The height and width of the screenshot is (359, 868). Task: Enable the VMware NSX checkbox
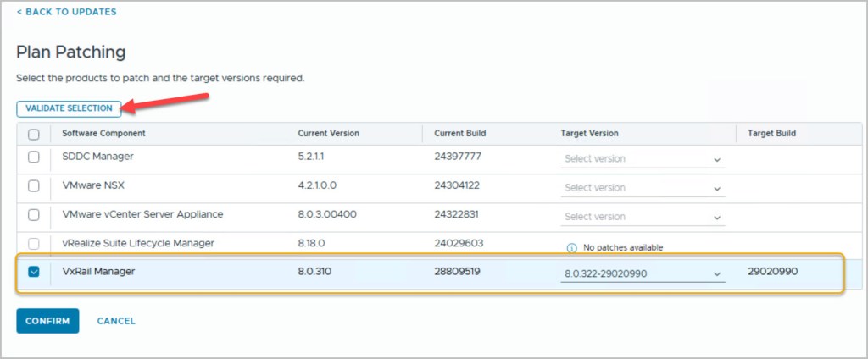pyautogui.click(x=34, y=185)
